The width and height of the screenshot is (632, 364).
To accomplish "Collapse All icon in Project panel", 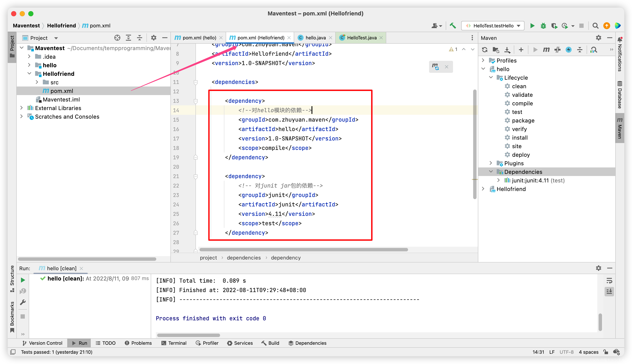I will (140, 38).
